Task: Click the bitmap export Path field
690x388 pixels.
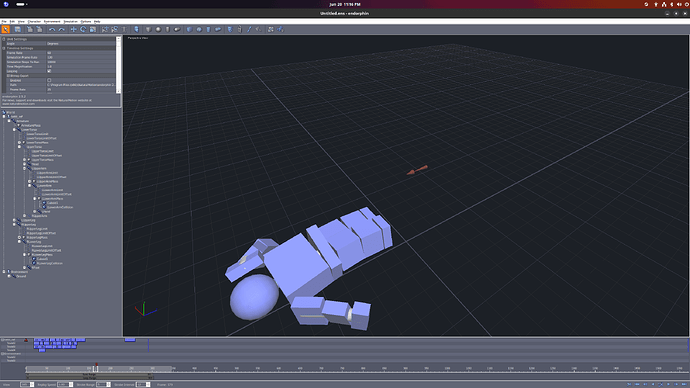Action: coord(81,85)
